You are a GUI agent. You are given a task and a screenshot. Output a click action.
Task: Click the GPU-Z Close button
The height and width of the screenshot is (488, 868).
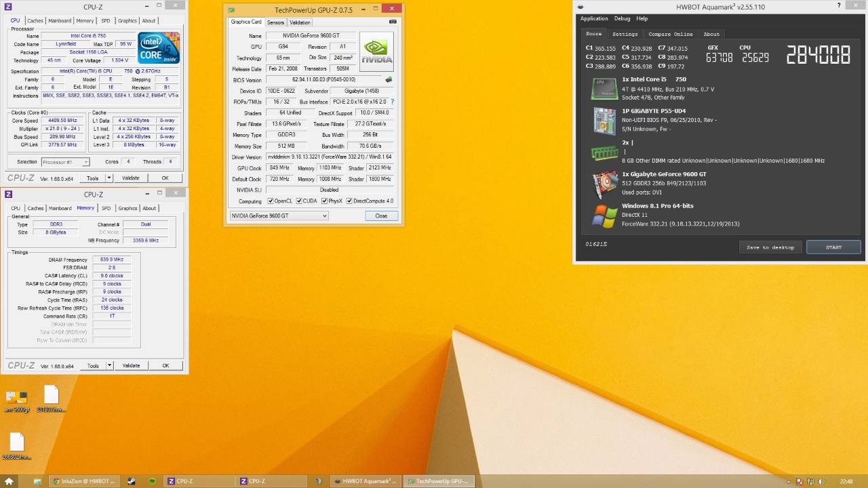pyautogui.click(x=381, y=216)
